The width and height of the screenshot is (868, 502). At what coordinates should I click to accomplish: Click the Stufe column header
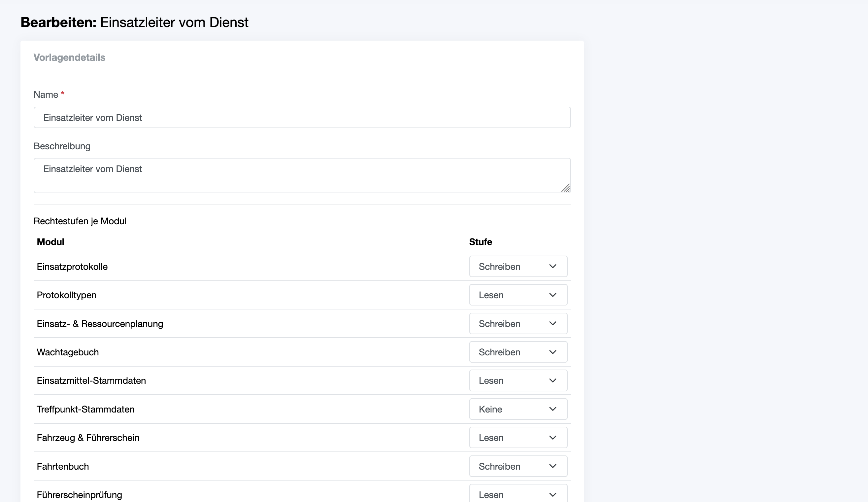click(481, 242)
